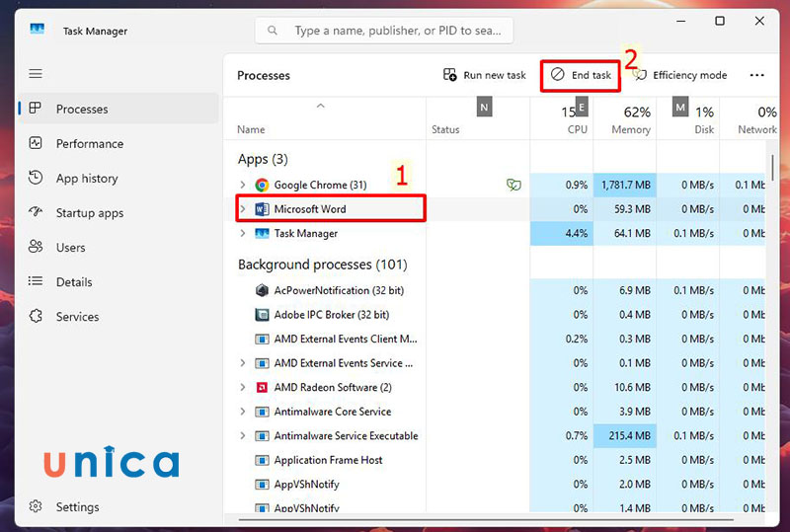
Task: Click the vertical scrollbar thumb
Action: point(772,167)
